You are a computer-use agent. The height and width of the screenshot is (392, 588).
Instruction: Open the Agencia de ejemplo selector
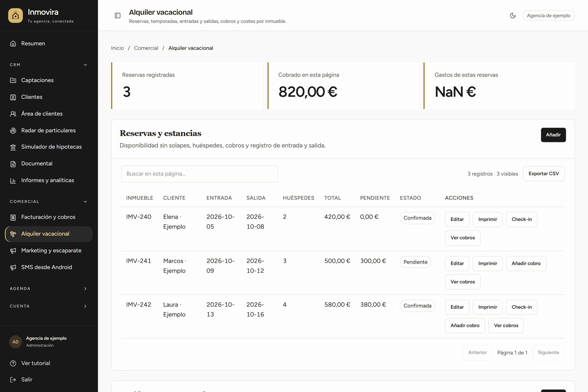coord(549,16)
